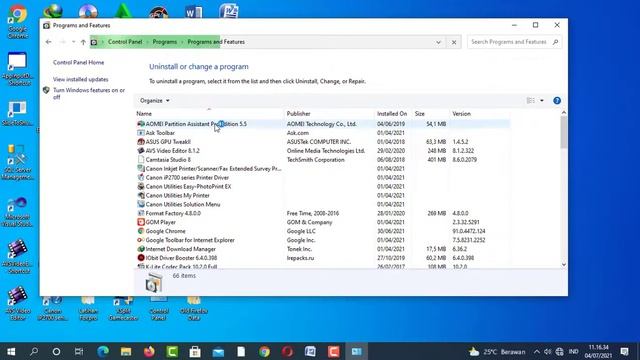This screenshot has width=640, height=360.
Task: Sort by the Version column header
Action: click(x=461, y=113)
